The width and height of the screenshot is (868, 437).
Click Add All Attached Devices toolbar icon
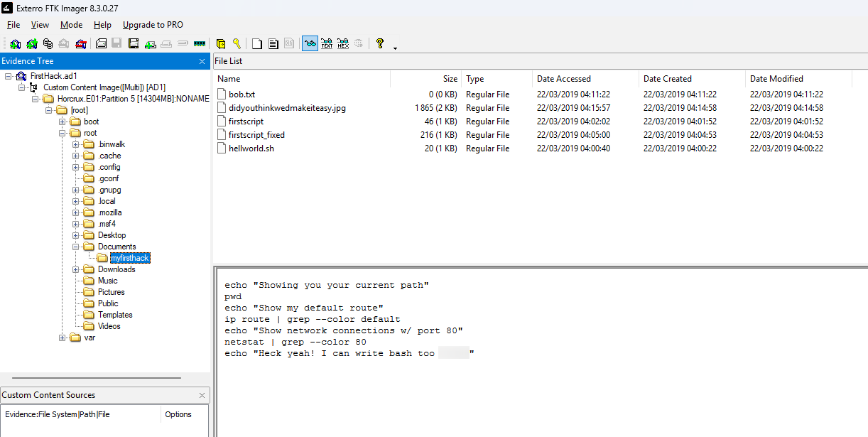tap(31, 43)
